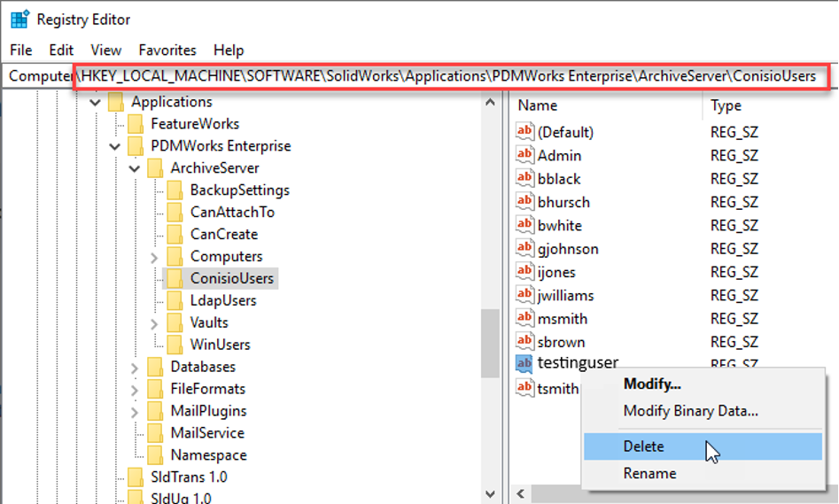
Task: Click the Registry Editor app icon in title bar
Action: [x=18, y=19]
